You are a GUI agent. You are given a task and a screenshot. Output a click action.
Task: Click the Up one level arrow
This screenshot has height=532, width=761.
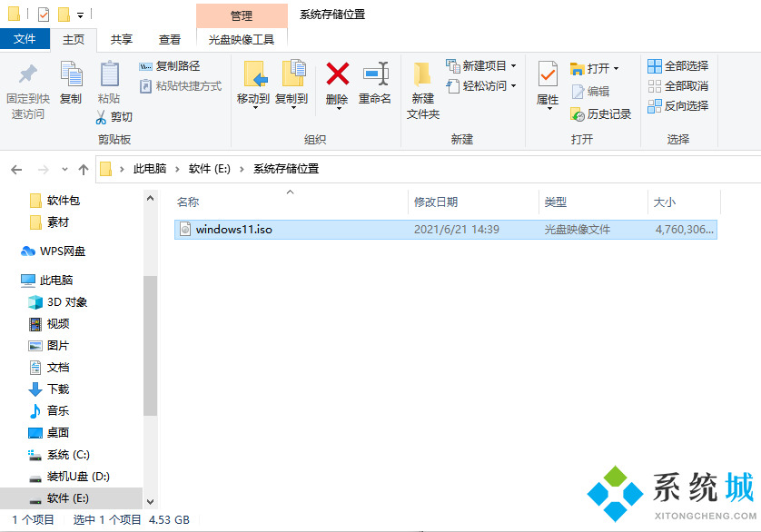pyautogui.click(x=84, y=170)
